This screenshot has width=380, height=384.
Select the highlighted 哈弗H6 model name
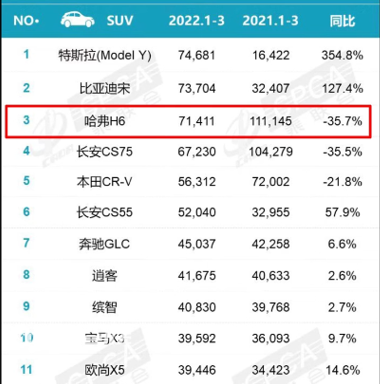(x=104, y=121)
